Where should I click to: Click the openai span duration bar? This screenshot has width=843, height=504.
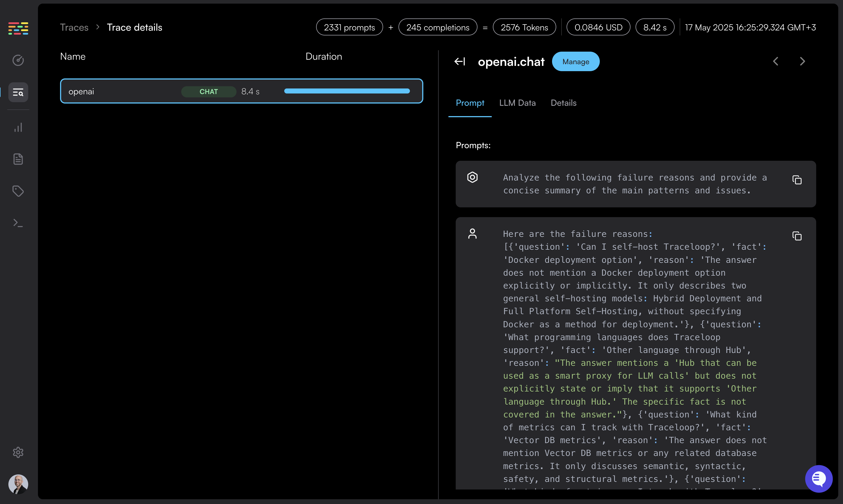[347, 91]
